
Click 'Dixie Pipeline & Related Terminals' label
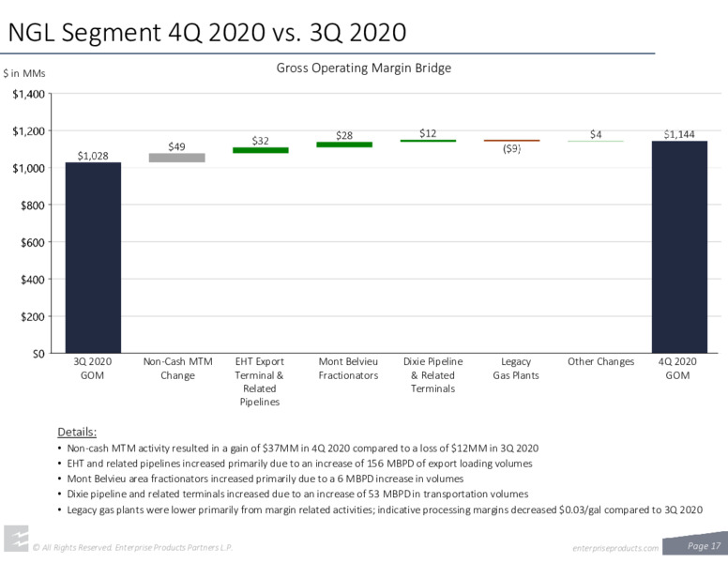point(432,375)
